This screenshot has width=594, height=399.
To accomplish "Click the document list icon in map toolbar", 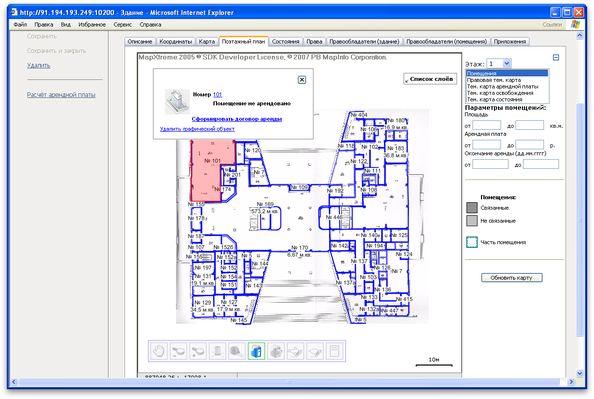I will [335, 351].
